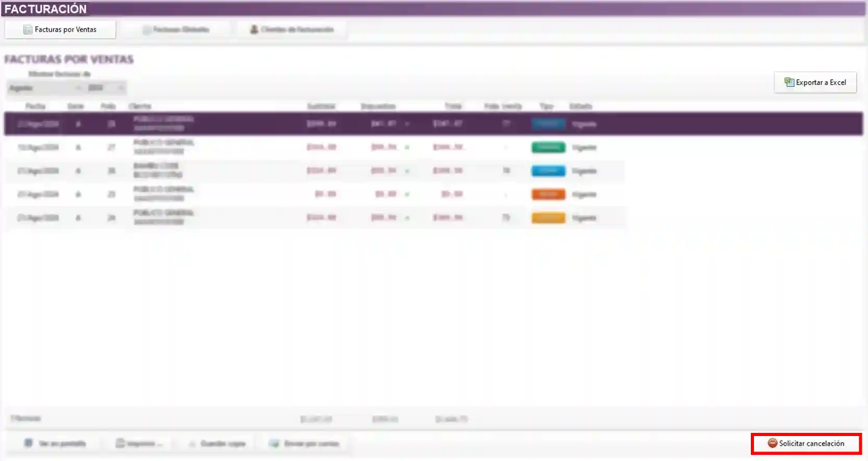Screen dimensions: 868x461
Task: Click the screen icon on Ver en pantalla
Action: pyautogui.click(x=28, y=443)
